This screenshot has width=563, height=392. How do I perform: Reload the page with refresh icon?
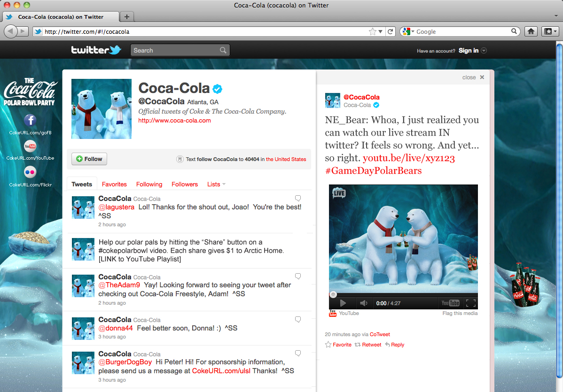click(x=391, y=31)
